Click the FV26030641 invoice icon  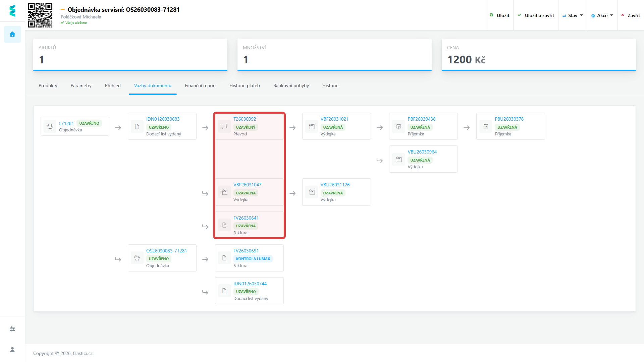[224, 225]
